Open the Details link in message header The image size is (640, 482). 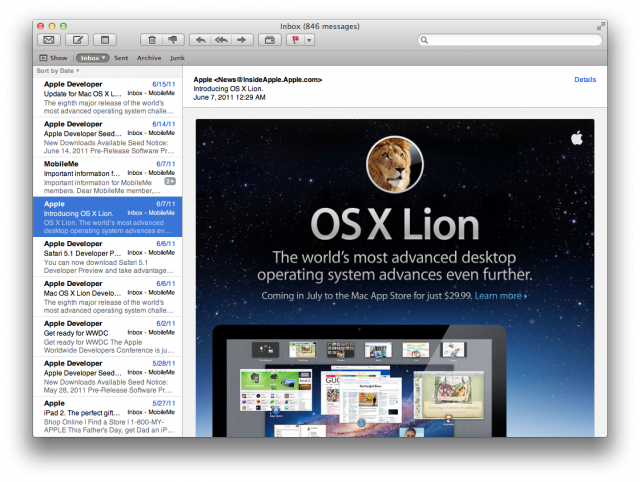(x=585, y=80)
